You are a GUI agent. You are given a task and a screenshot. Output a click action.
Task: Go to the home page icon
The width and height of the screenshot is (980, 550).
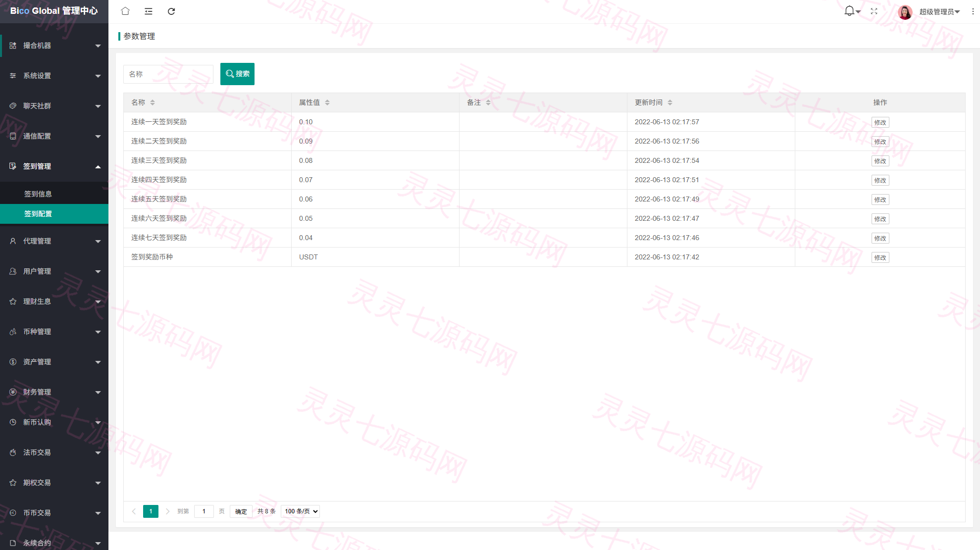pyautogui.click(x=125, y=11)
